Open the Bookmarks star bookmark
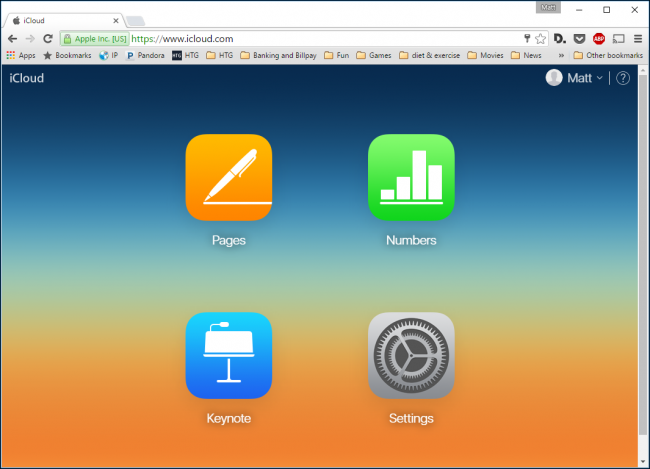Screen dimensions: 650x469 tap(68, 55)
